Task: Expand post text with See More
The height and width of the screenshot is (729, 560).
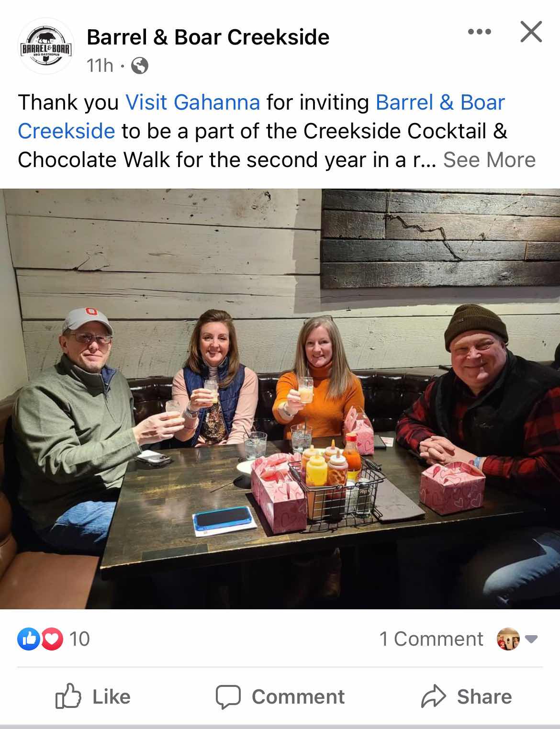Action: tap(489, 160)
